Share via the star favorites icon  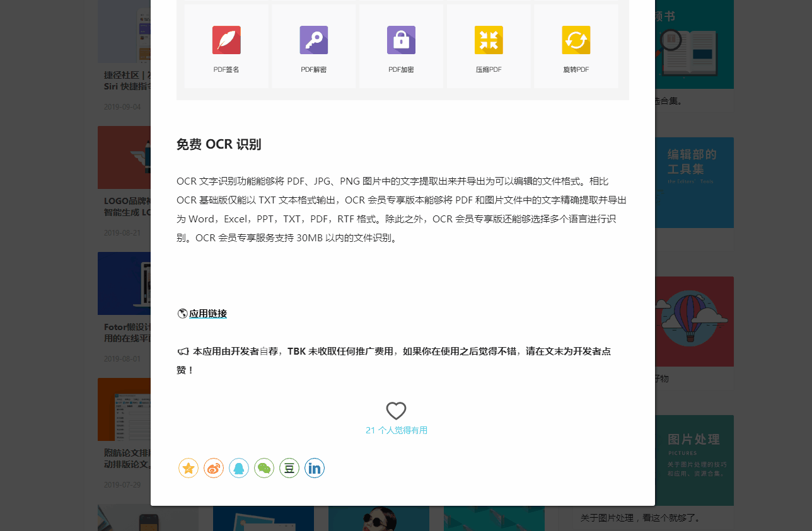tap(188, 468)
